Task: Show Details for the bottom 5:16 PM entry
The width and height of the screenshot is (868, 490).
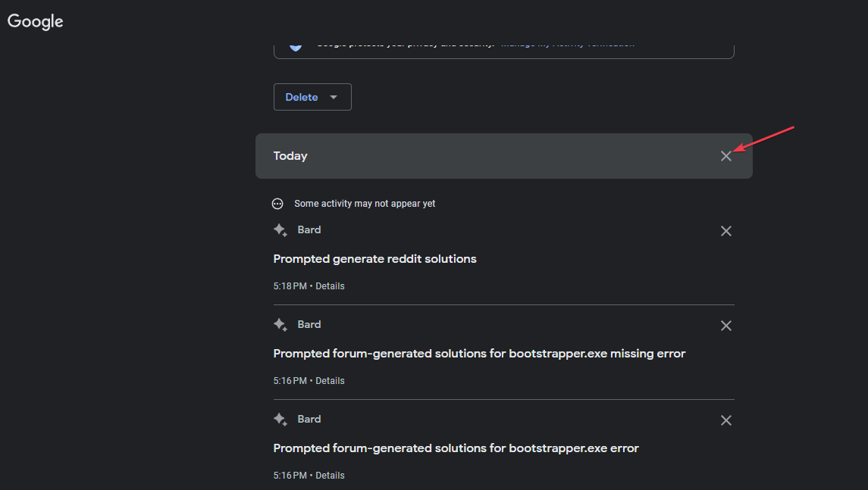Action: 330,476
